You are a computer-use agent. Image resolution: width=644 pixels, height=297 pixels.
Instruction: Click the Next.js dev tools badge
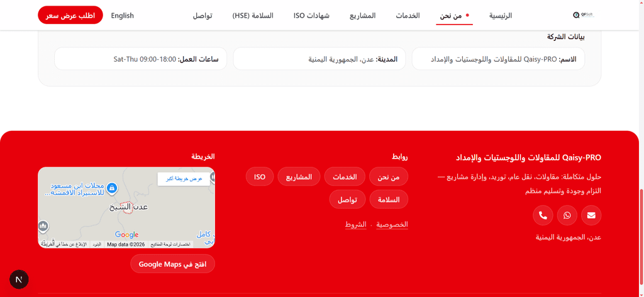tap(19, 280)
